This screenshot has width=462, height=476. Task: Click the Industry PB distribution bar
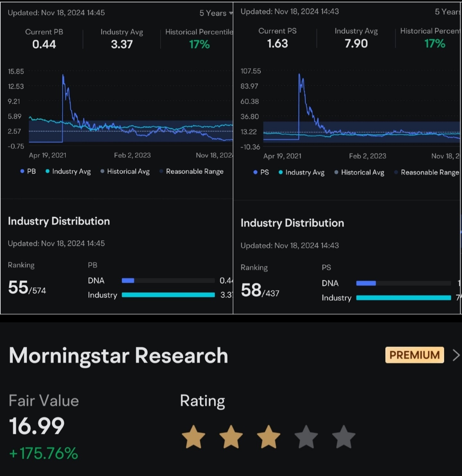click(x=168, y=295)
